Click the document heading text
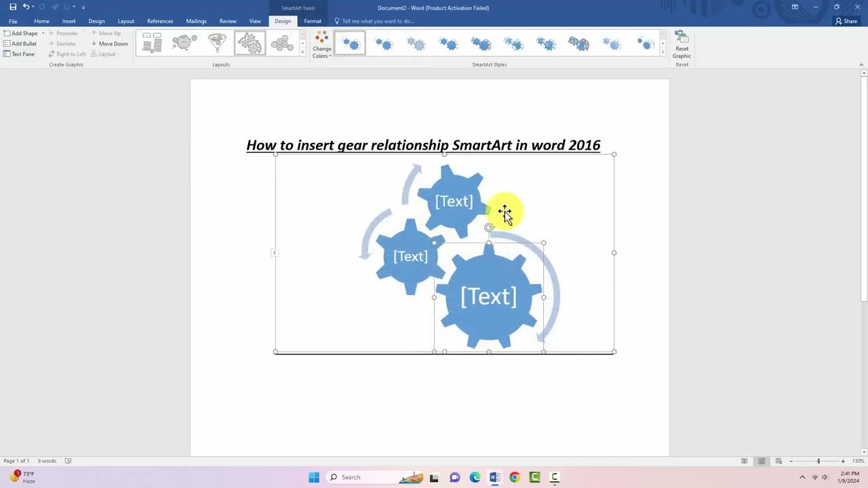 pyautogui.click(x=423, y=145)
